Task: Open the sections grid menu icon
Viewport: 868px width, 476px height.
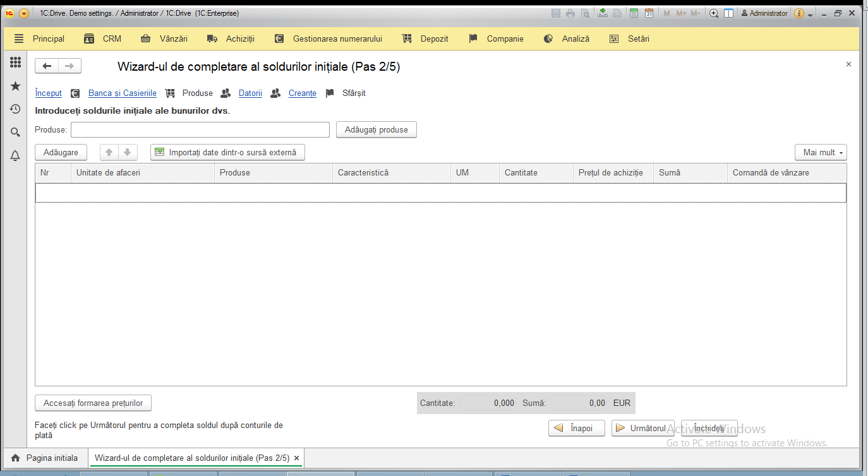Action: point(15,62)
